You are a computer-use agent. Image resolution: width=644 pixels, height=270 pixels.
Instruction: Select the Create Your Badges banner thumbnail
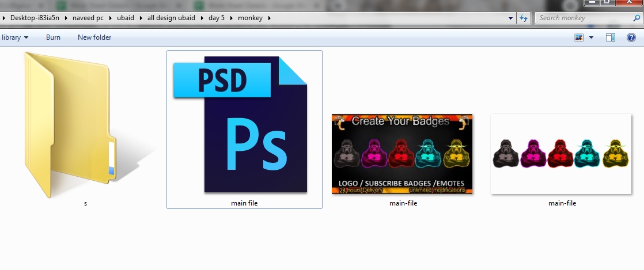[402, 154]
